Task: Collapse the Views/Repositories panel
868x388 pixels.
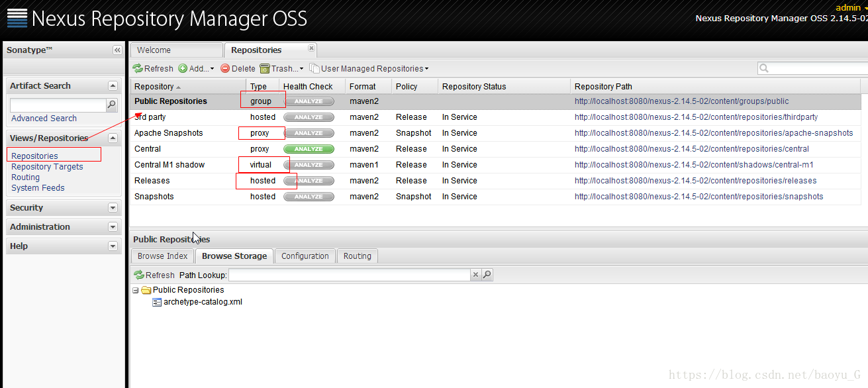Action: click(x=113, y=138)
